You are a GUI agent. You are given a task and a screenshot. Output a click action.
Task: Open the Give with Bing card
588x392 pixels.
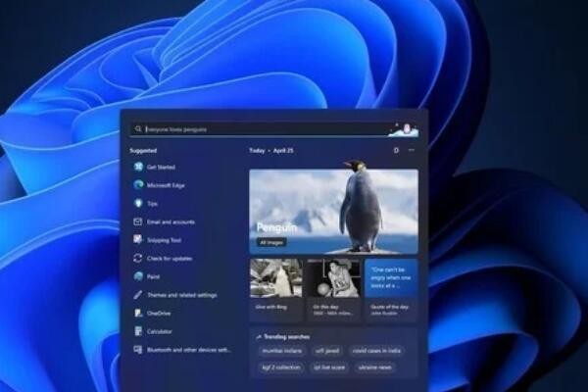[276, 289]
